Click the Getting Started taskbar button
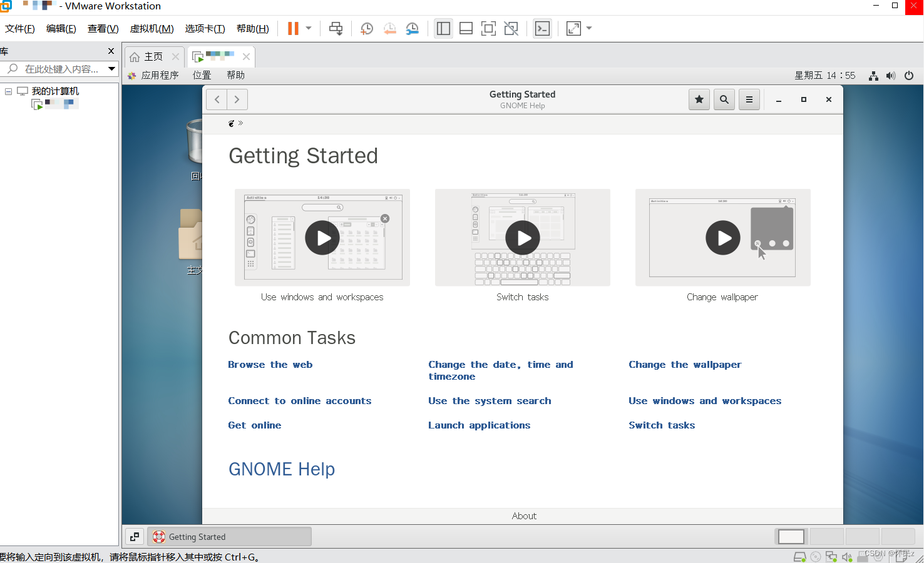 pos(229,537)
